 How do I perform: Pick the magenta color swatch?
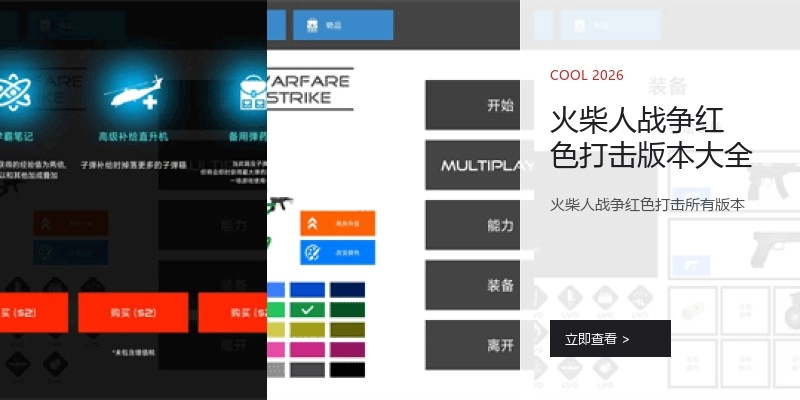307,350
